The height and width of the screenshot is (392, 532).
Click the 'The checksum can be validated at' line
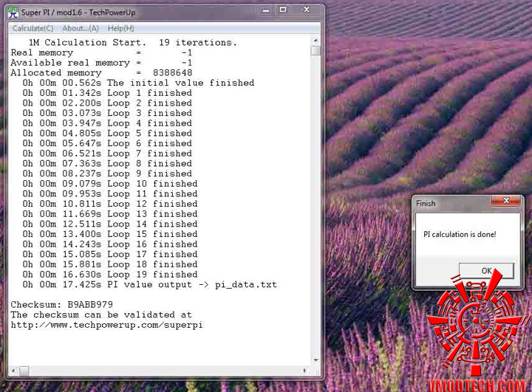pos(101,314)
